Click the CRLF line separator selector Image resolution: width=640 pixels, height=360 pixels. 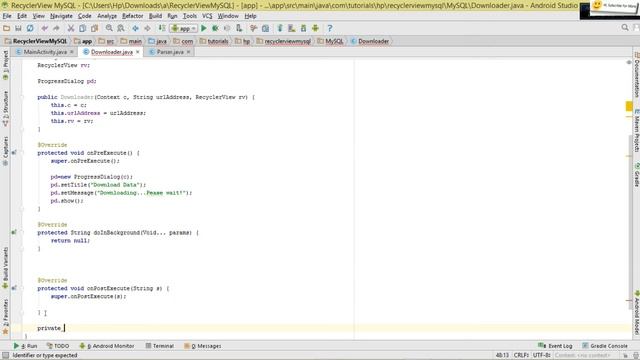(521, 355)
